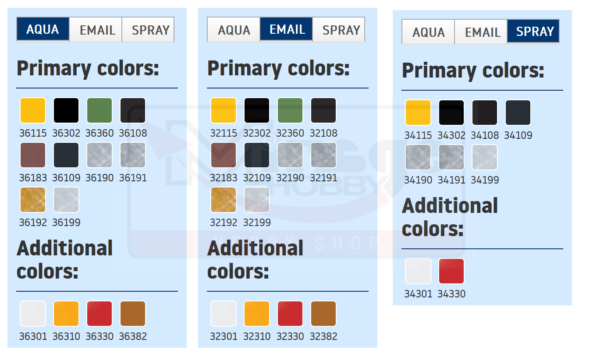Select green swatch 36360
This screenshot has height=364, width=593.
99,110
